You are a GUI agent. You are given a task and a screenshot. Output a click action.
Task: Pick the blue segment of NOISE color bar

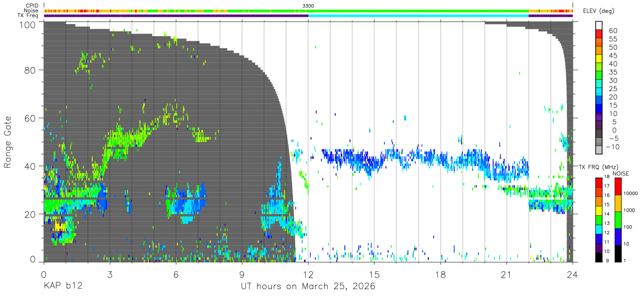pyautogui.click(x=618, y=236)
